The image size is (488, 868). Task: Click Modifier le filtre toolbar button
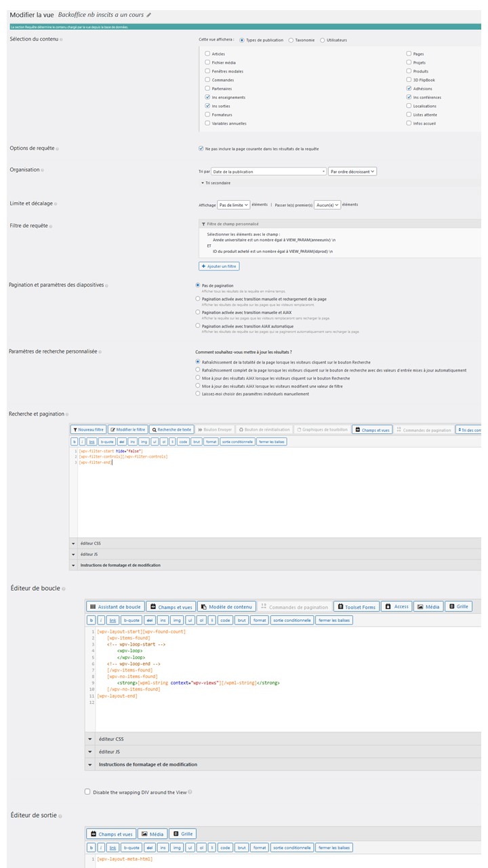pos(127,429)
